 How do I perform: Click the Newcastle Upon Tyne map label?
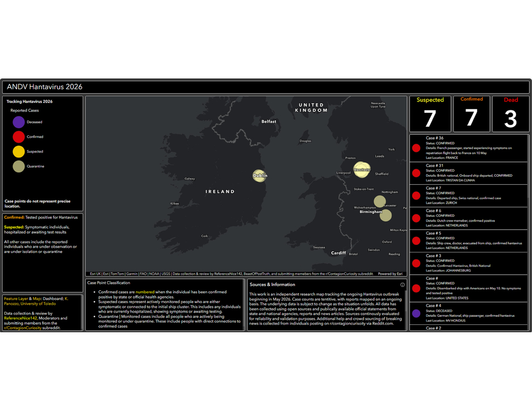click(378, 105)
